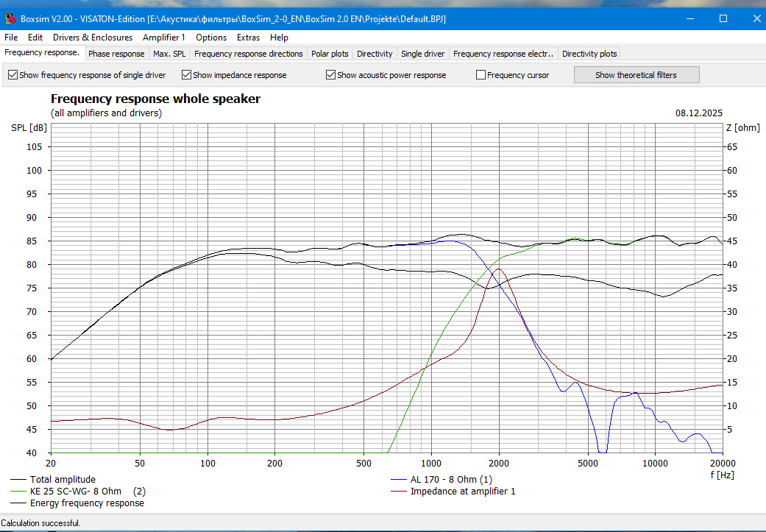Image resolution: width=766 pixels, height=532 pixels.
Task: Click the Impedance at amplifier 1 legend entry
Action: point(453,491)
